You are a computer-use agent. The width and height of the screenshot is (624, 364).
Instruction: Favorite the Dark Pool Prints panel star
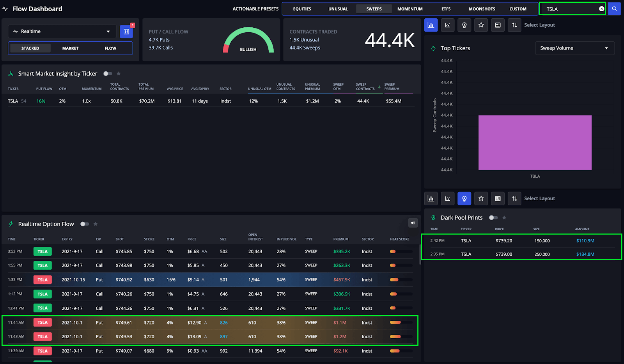tap(504, 217)
